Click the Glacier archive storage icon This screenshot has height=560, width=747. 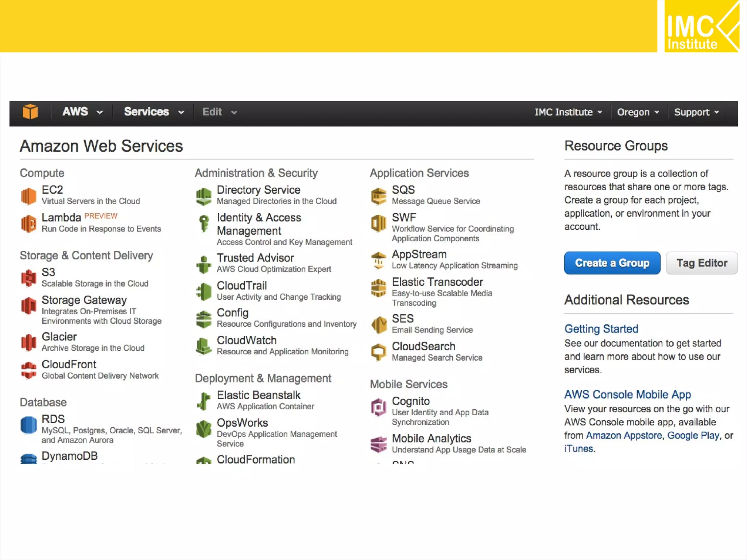(x=28, y=342)
